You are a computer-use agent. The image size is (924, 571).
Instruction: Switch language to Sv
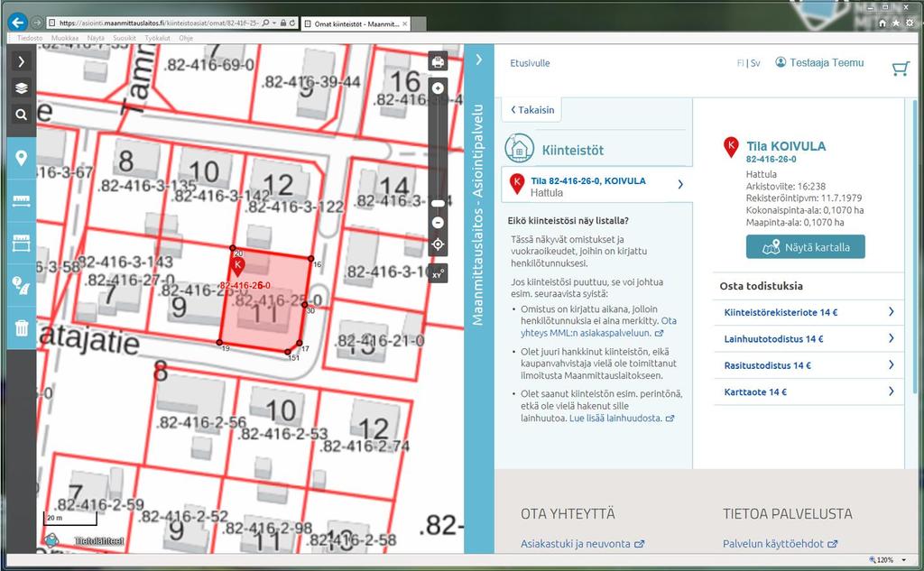click(x=755, y=63)
